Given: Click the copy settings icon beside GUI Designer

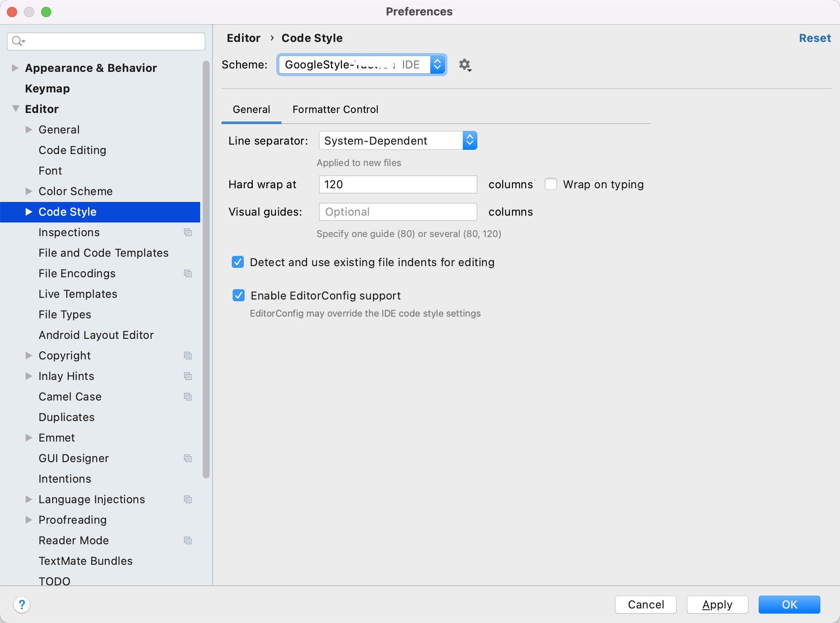Looking at the screenshot, I should pyautogui.click(x=188, y=458).
